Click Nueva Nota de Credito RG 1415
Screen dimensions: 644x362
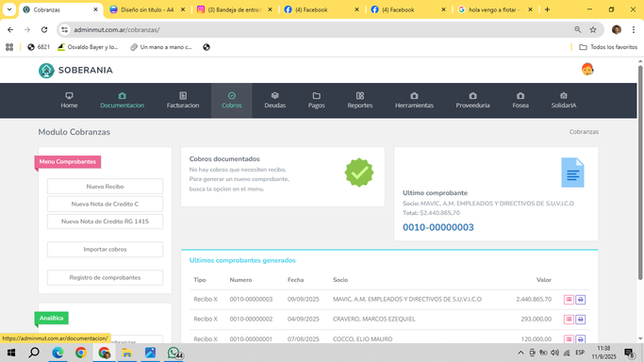point(105,222)
